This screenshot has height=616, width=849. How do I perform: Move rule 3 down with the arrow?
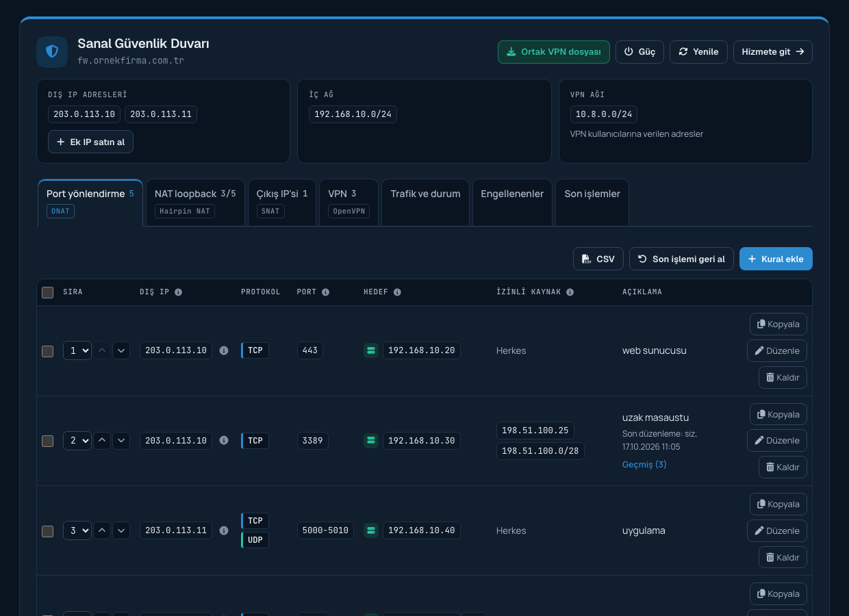coord(121,530)
